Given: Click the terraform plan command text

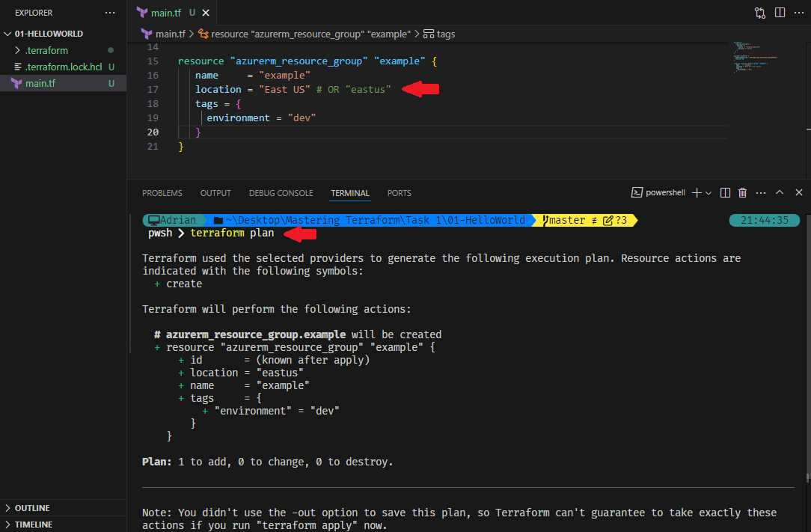Looking at the screenshot, I should pos(232,233).
